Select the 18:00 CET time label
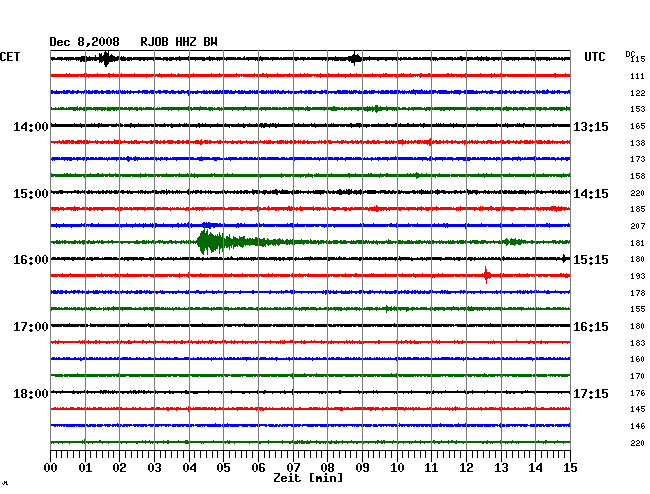 (x=31, y=393)
